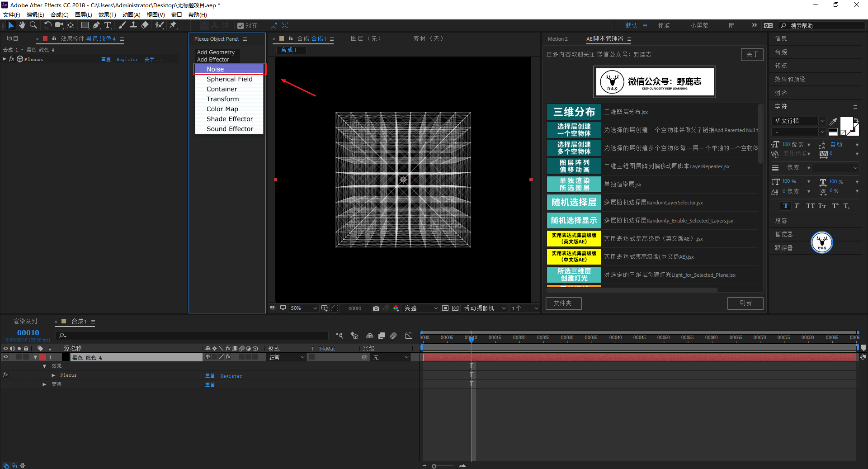The image size is (868, 469).
Task: Expand the Plexus effect in effect controls
Action: (x=5, y=59)
